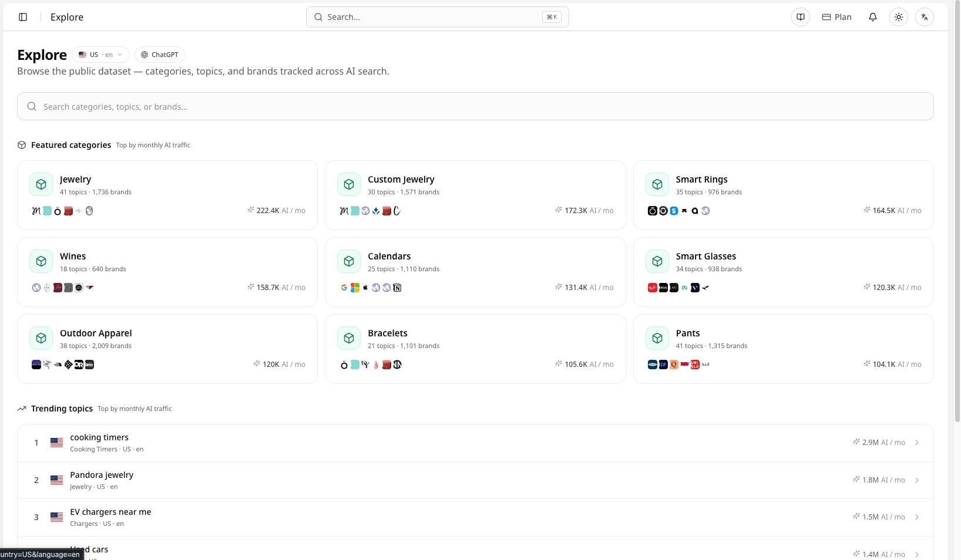Image resolution: width=961 pixels, height=560 pixels.
Task: Toggle the sidebar panel icon
Action: click(x=23, y=17)
